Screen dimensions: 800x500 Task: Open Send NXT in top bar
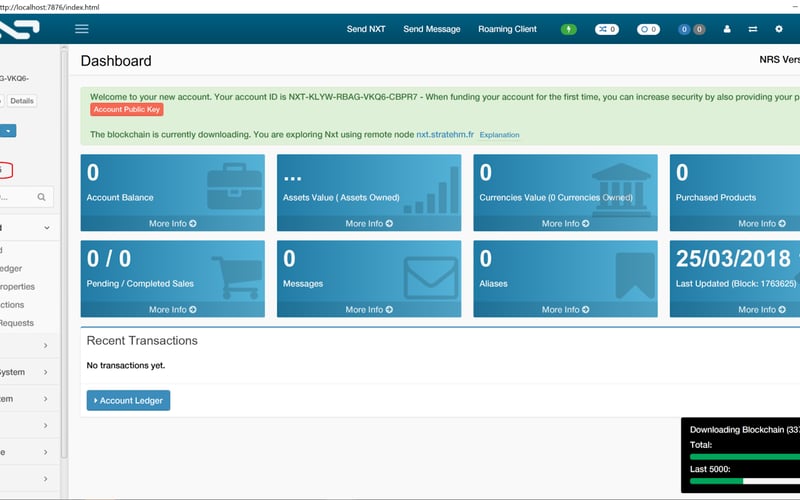pyautogui.click(x=366, y=29)
